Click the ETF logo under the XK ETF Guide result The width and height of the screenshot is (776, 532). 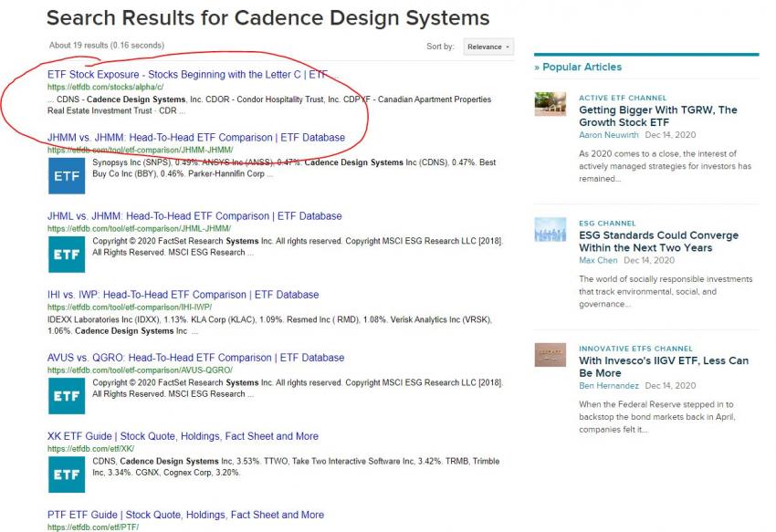[x=67, y=475]
